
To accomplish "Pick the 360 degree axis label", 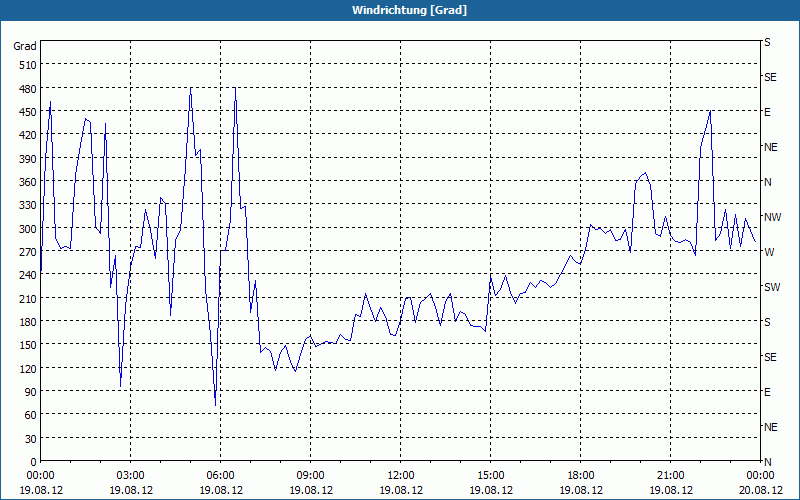I will click(28, 182).
